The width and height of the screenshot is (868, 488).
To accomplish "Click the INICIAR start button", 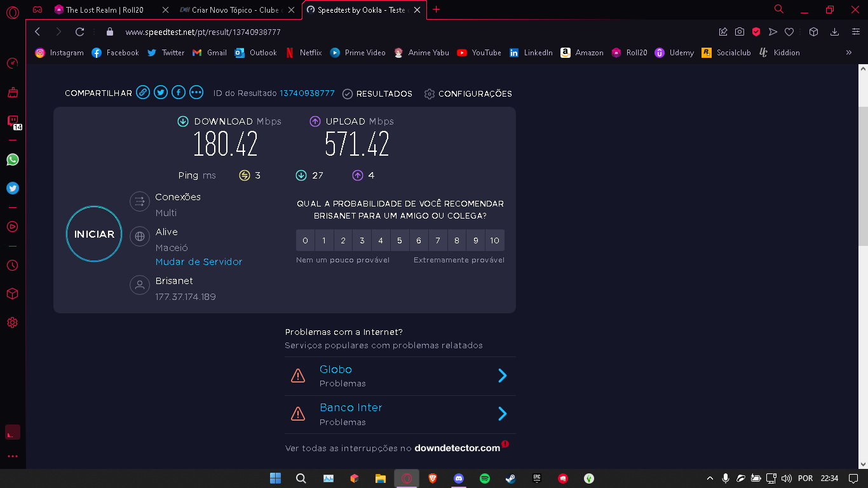I will click(x=94, y=234).
